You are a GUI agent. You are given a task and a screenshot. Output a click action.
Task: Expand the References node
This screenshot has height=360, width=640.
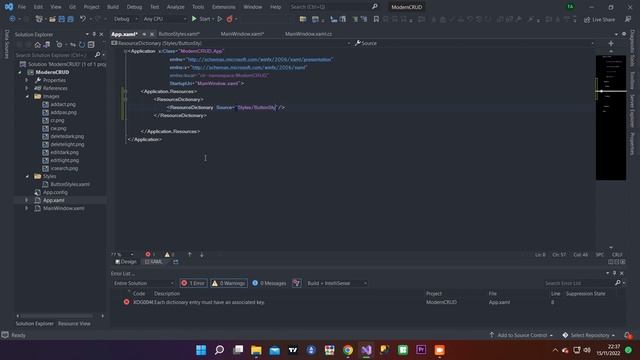[x=27, y=88]
